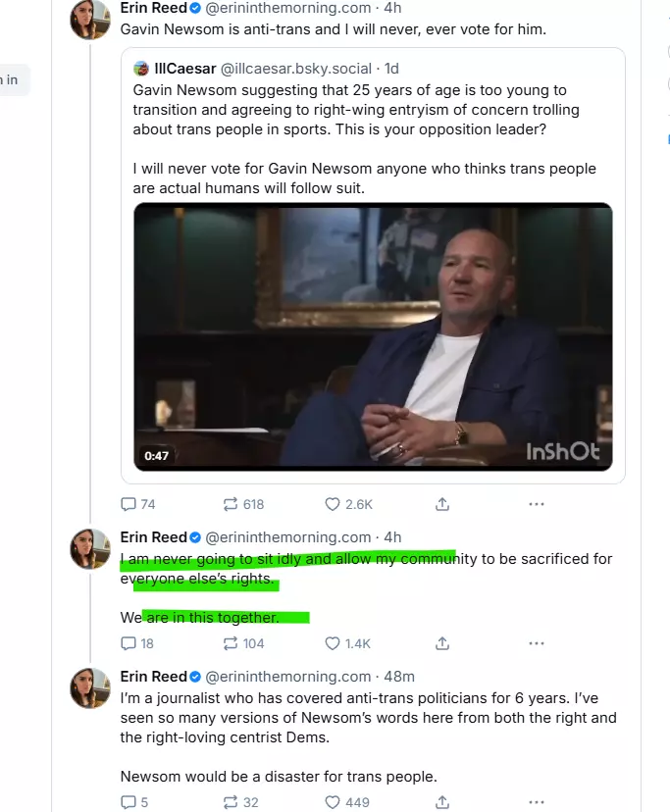Open more options on the 1.4K-likes post
The height and width of the screenshot is (812, 670).
pyautogui.click(x=536, y=643)
